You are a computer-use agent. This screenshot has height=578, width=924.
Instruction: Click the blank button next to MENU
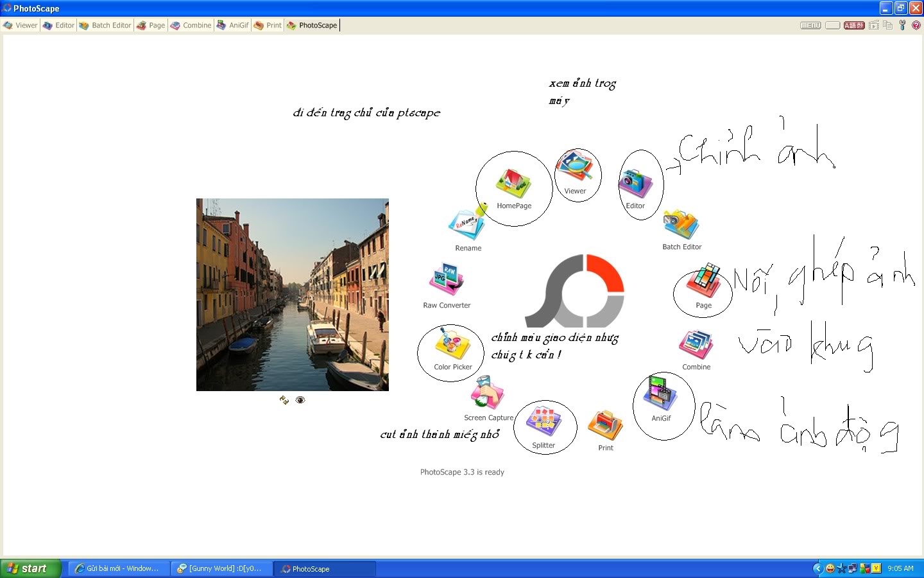(x=832, y=26)
